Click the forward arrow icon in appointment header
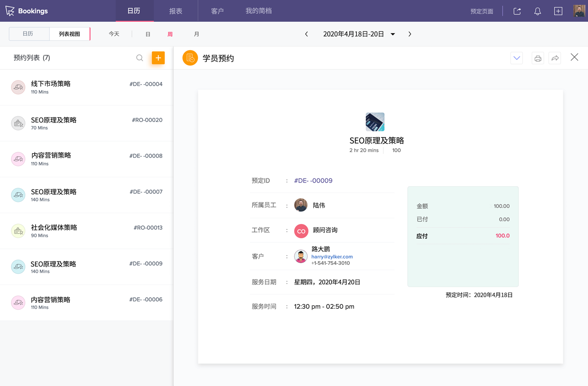This screenshot has height=386, width=588. [555, 58]
